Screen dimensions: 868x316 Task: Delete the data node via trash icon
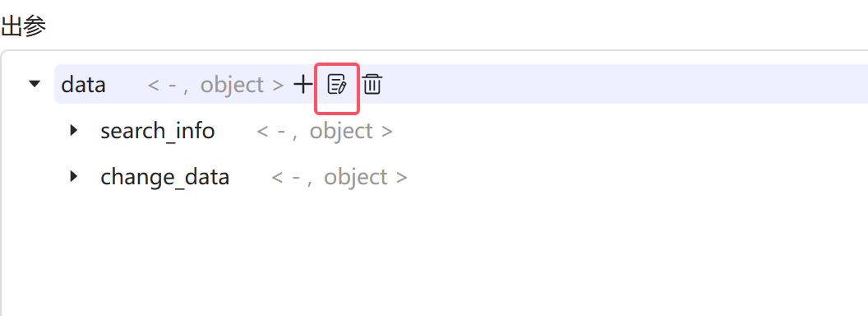(372, 85)
